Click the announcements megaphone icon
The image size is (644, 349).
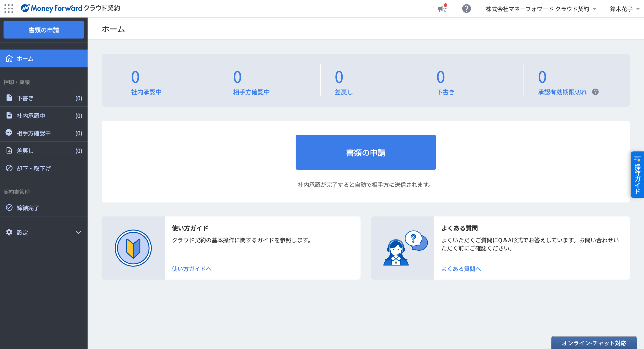[442, 9]
